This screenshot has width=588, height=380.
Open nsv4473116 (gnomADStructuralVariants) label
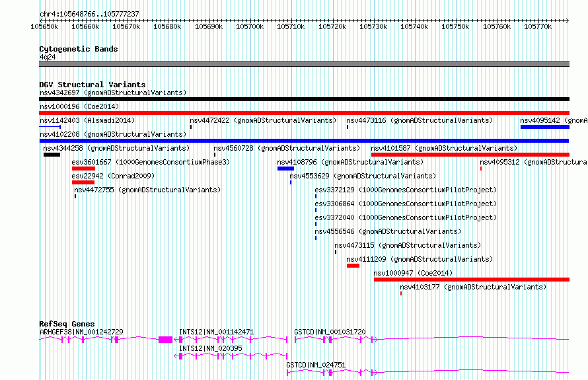tap(420, 120)
